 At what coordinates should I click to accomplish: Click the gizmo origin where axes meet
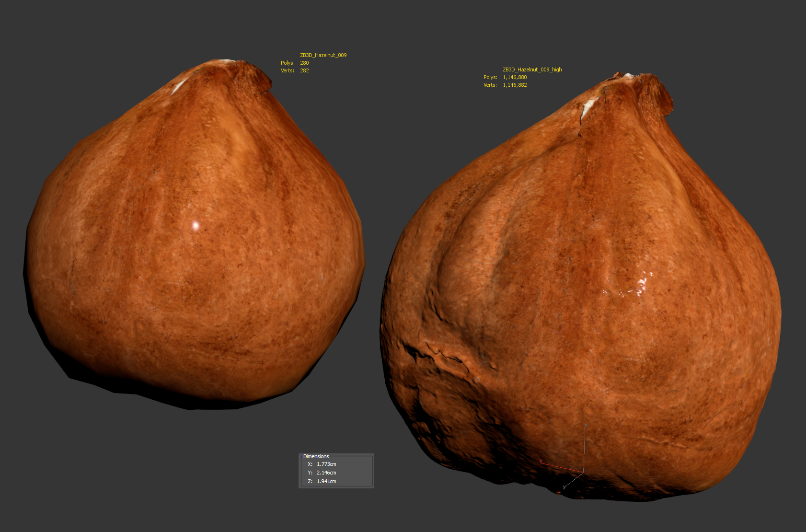point(583,472)
